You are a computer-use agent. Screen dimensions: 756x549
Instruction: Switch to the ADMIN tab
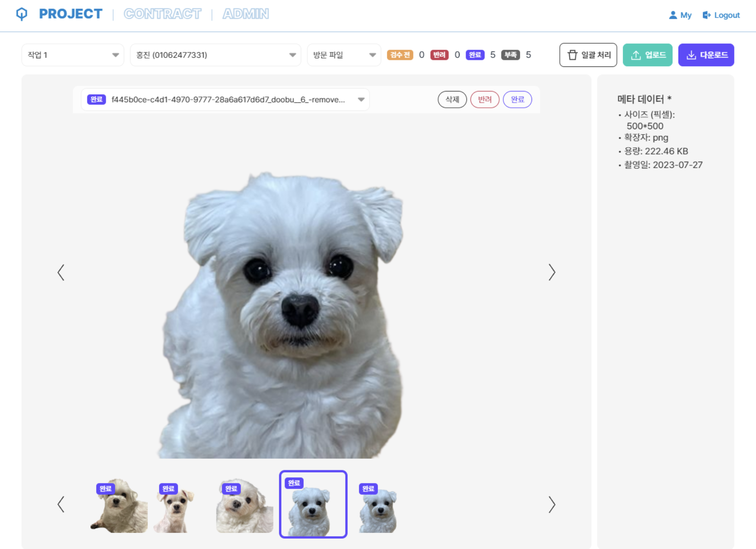click(x=245, y=14)
